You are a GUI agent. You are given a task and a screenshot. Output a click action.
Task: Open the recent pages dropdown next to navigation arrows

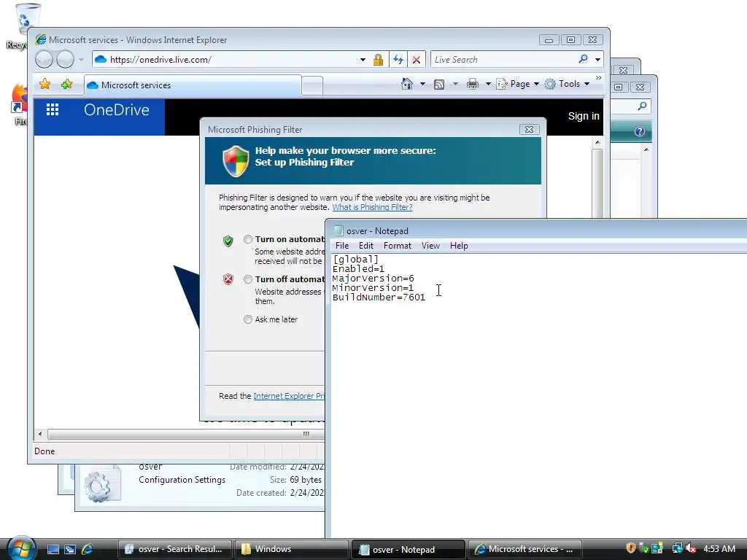tap(81, 60)
